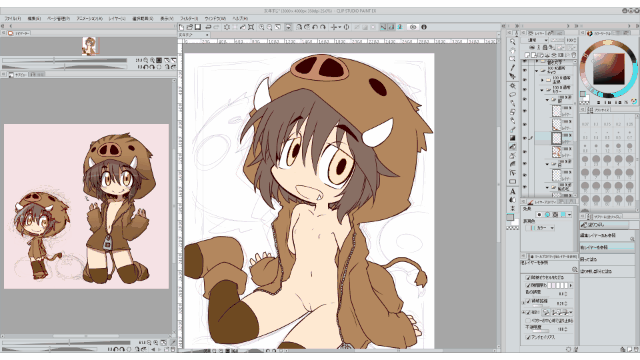
Task: Select the highlighted Fill bucket tool
Action: coord(513,147)
